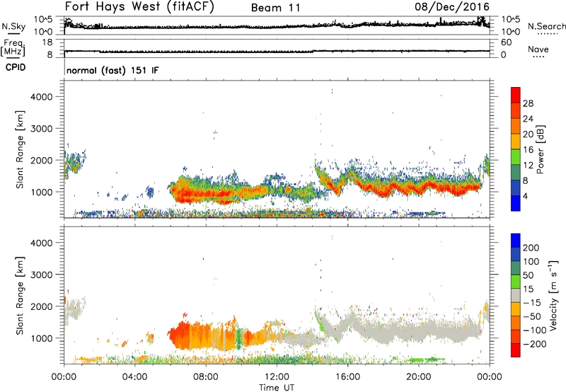
Task: Click the "1000" tick in the velocity panel
Action: [x=42, y=338]
